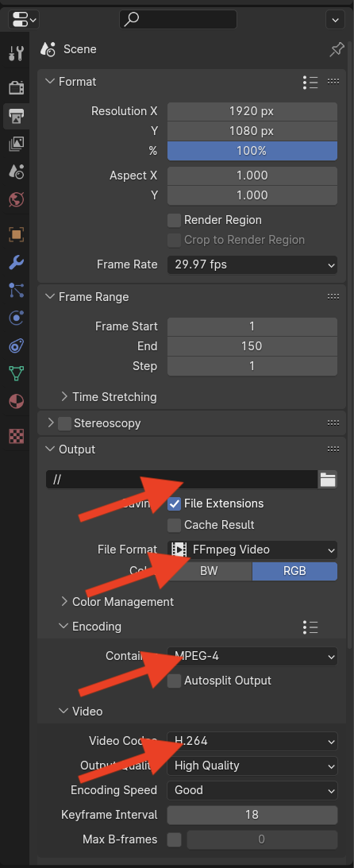The height and width of the screenshot is (868, 354).
Task: Open the Texture properties checker tab
Action: point(16,436)
